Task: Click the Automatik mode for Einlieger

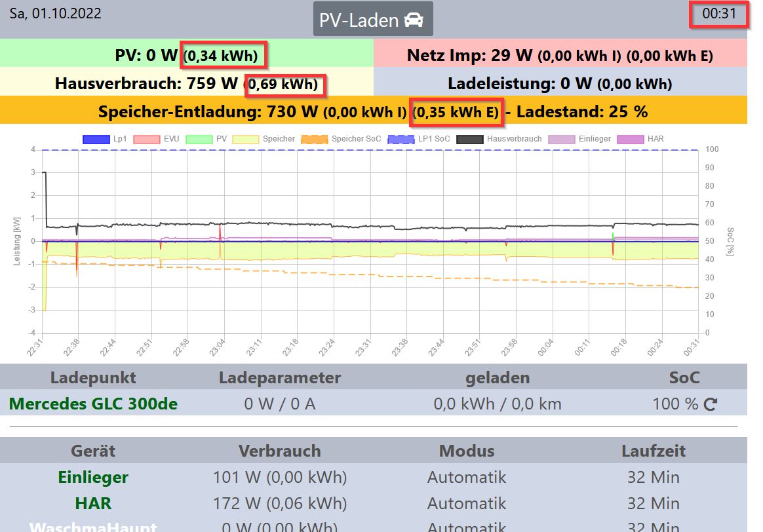Action: (x=467, y=477)
